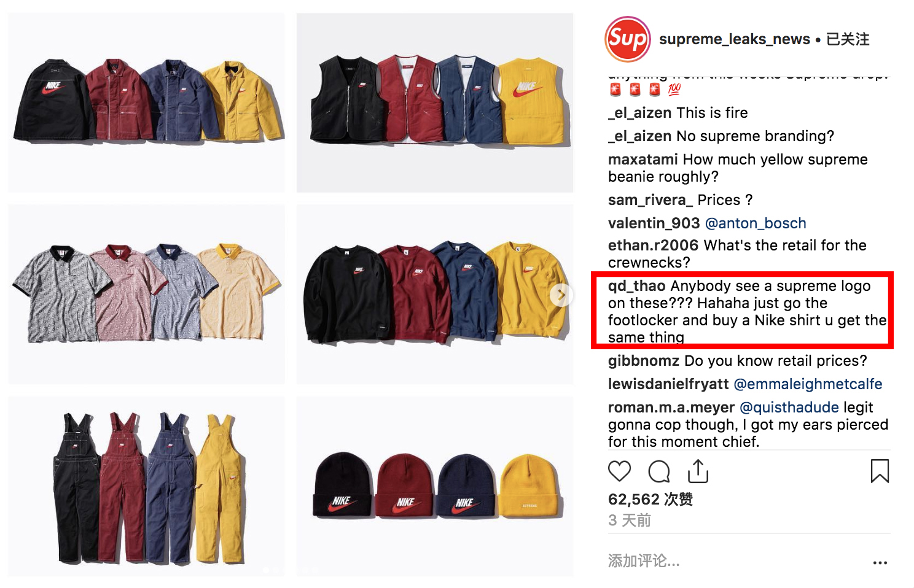This screenshot has height=588, width=914.
Task: Select the overalls photo
Action: [x=147, y=486]
